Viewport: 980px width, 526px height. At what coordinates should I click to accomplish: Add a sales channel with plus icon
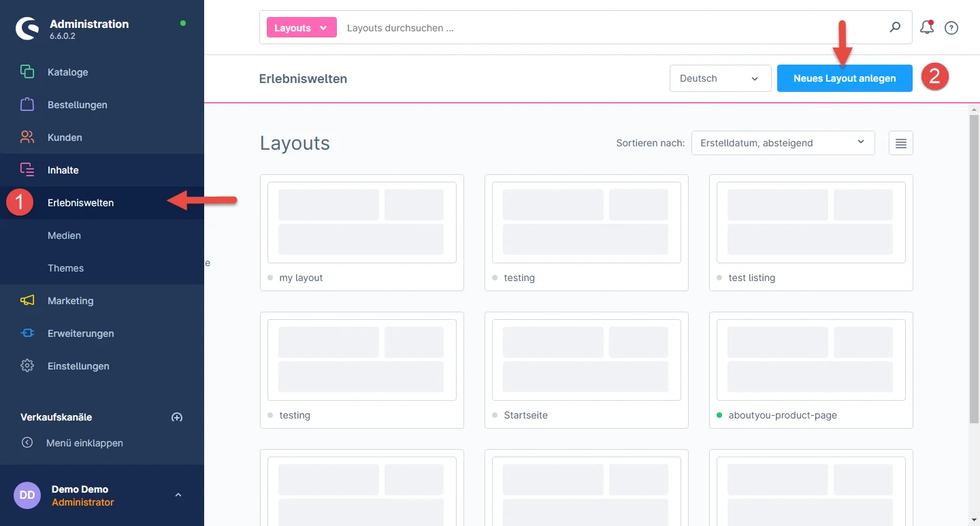tap(177, 417)
